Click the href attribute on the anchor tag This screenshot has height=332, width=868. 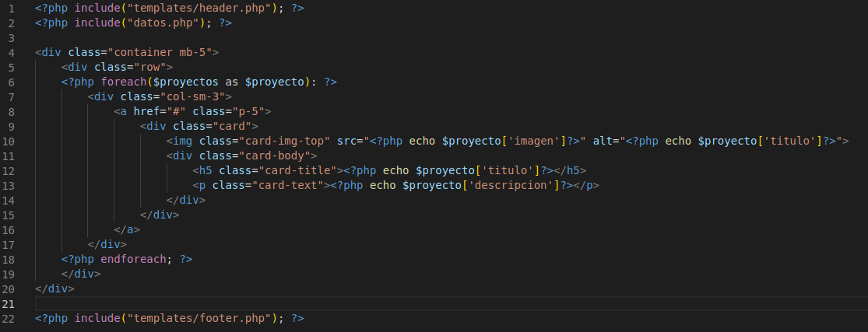coord(147,111)
